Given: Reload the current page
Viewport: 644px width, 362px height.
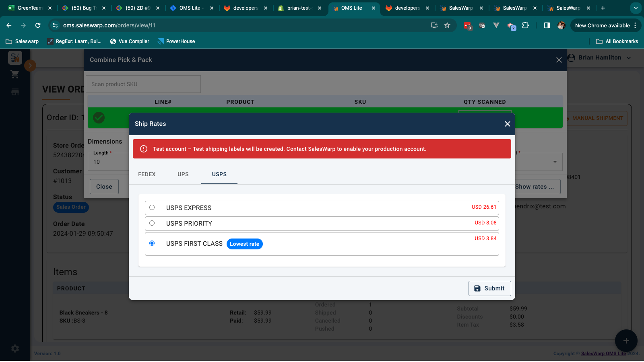Looking at the screenshot, I should coord(38,25).
